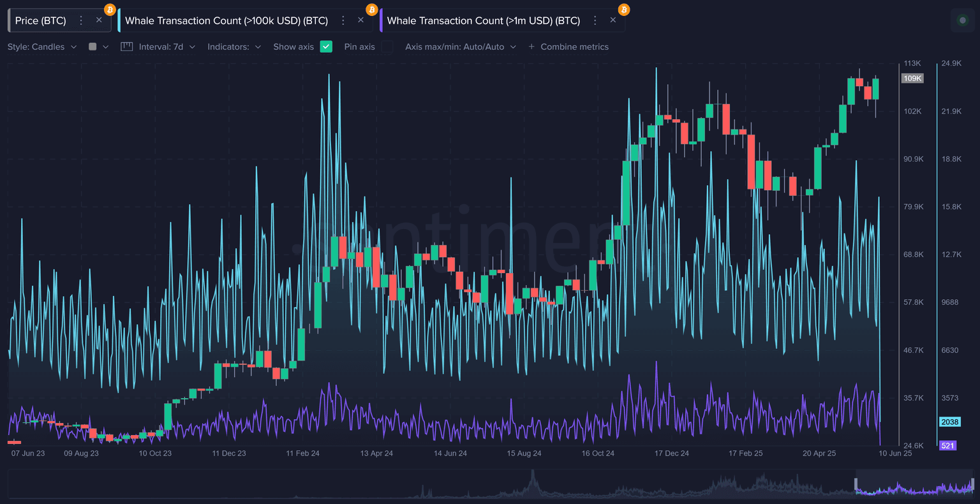Select the Whale Transaction Count (>100k USD) tab
This screenshot has height=504, width=980.
point(226,20)
